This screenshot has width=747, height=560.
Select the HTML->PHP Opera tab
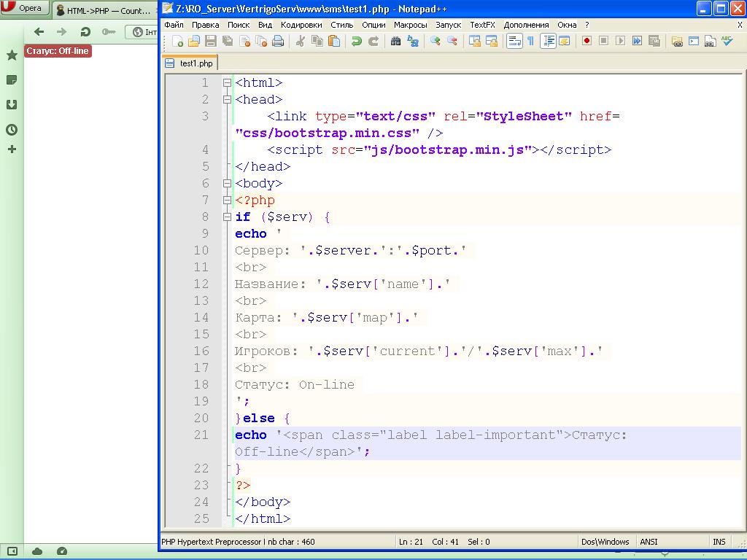point(104,10)
